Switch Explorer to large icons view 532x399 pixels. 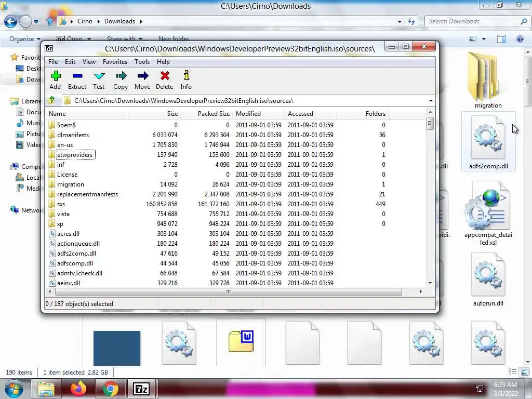(525, 372)
